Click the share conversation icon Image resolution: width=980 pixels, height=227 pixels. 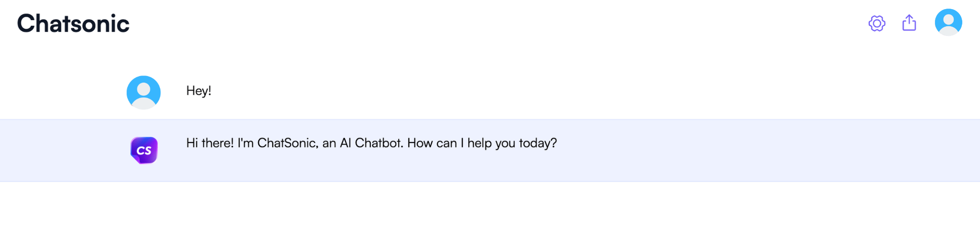pyautogui.click(x=909, y=23)
